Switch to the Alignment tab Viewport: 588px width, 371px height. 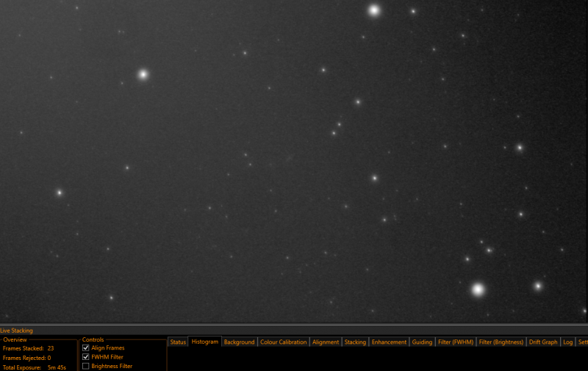(x=326, y=342)
